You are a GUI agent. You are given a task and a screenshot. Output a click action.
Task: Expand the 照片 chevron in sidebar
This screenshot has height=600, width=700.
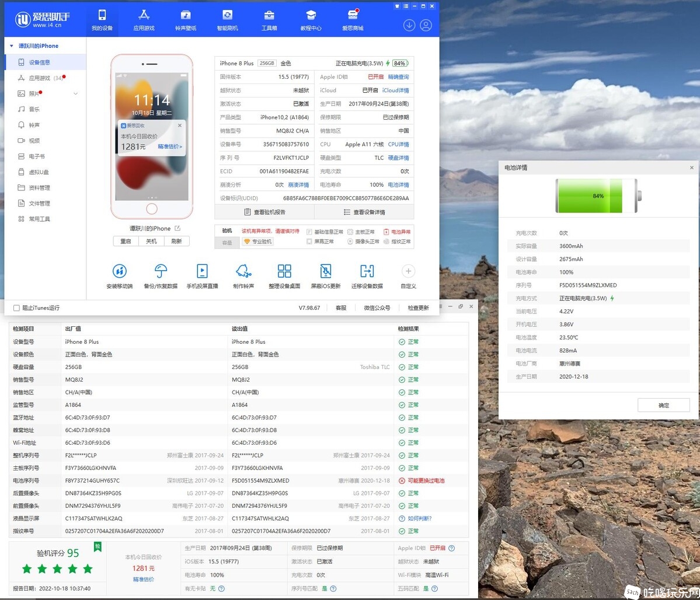point(75,94)
